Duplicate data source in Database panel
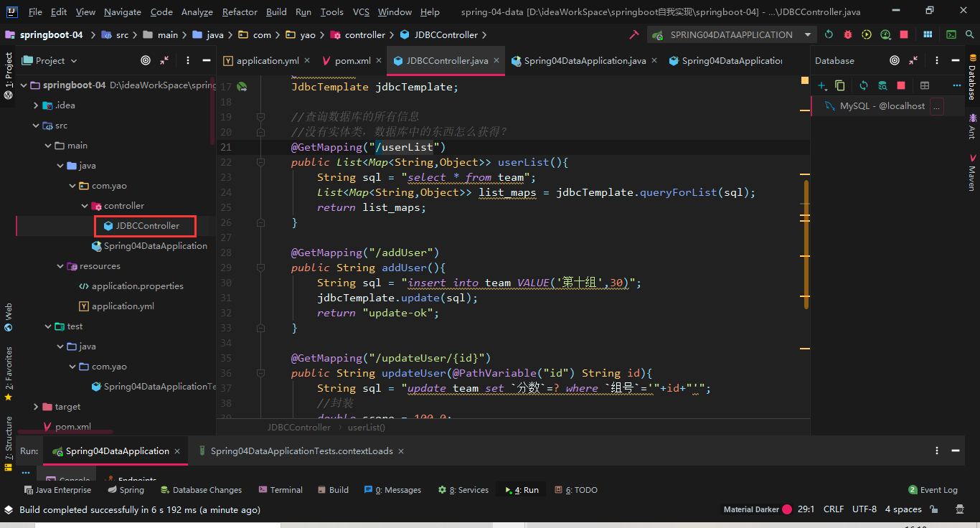This screenshot has height=528, width=980. pyautogui.click(x=840, y=85)
